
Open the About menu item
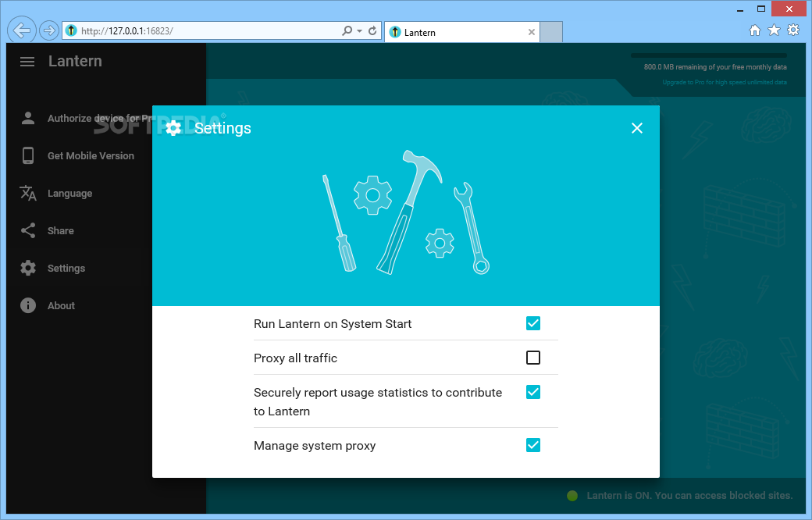[x=61, y=305]
